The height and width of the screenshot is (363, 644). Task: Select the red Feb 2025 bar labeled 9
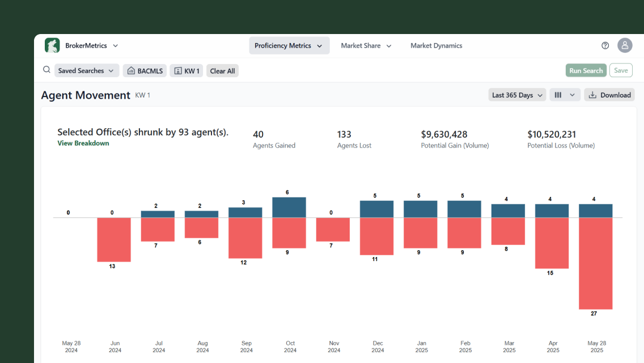(464, 233)
